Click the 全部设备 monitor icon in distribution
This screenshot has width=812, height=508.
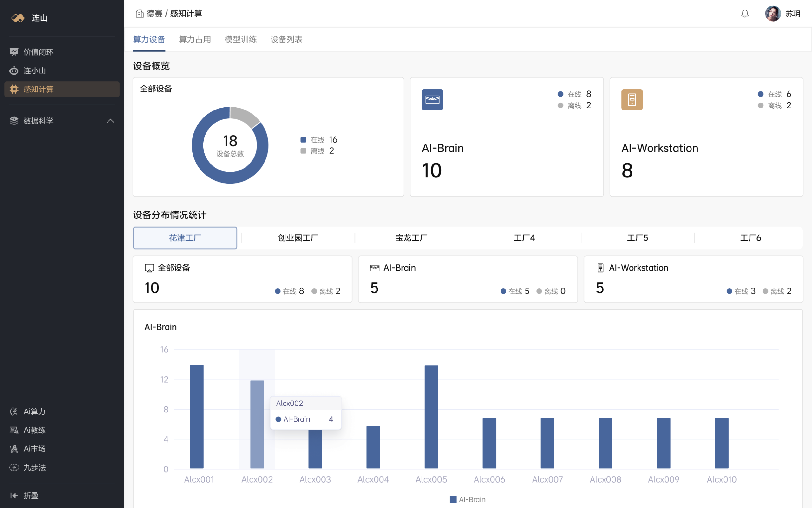(149, 268)
